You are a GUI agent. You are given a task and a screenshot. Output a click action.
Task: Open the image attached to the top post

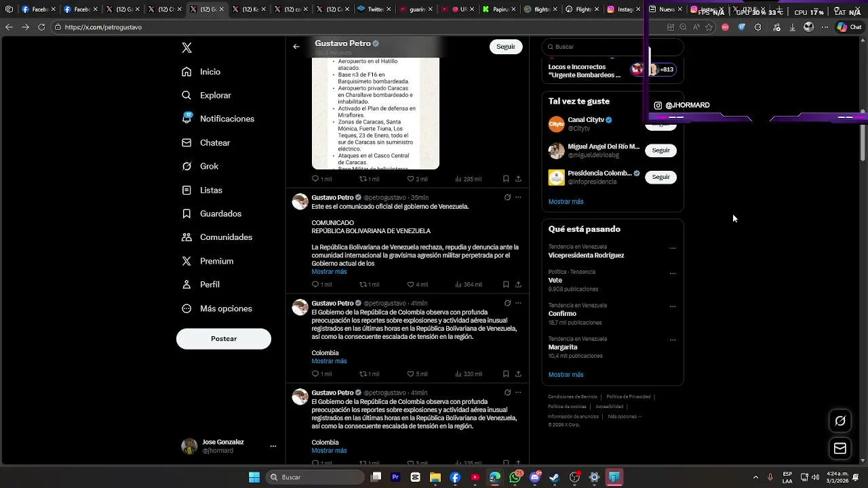pyautogui.click(x=376, y=113)
